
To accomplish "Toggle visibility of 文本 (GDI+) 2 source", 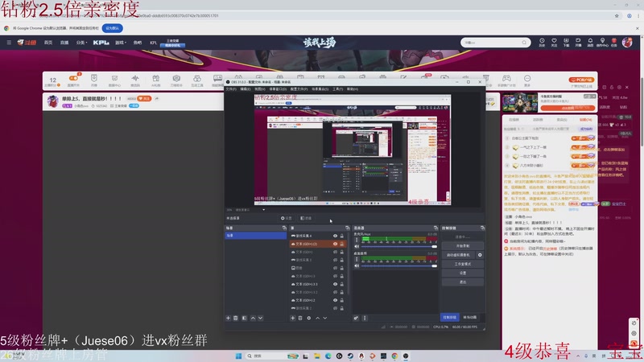I will click(335, 300).
